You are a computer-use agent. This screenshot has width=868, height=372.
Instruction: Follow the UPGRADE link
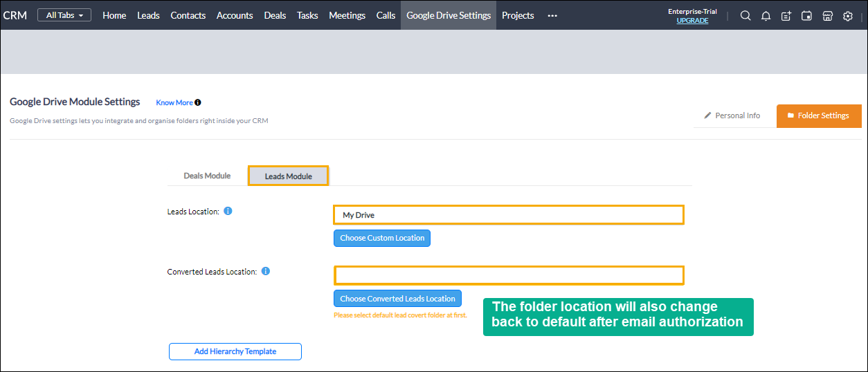(692, 21)
